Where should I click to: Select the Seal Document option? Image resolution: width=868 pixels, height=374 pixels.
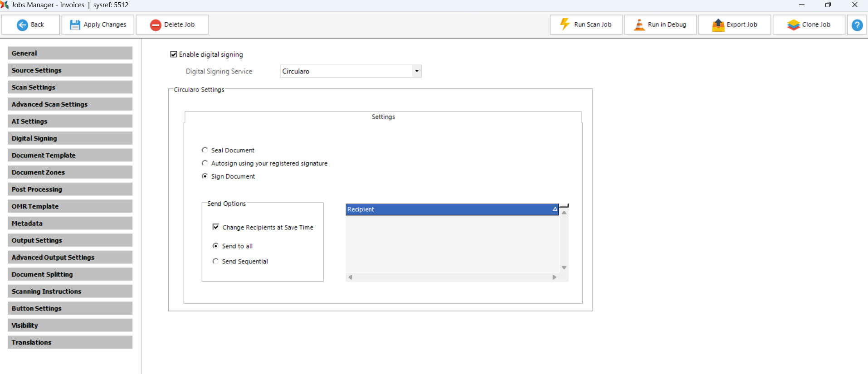(205, 150)
